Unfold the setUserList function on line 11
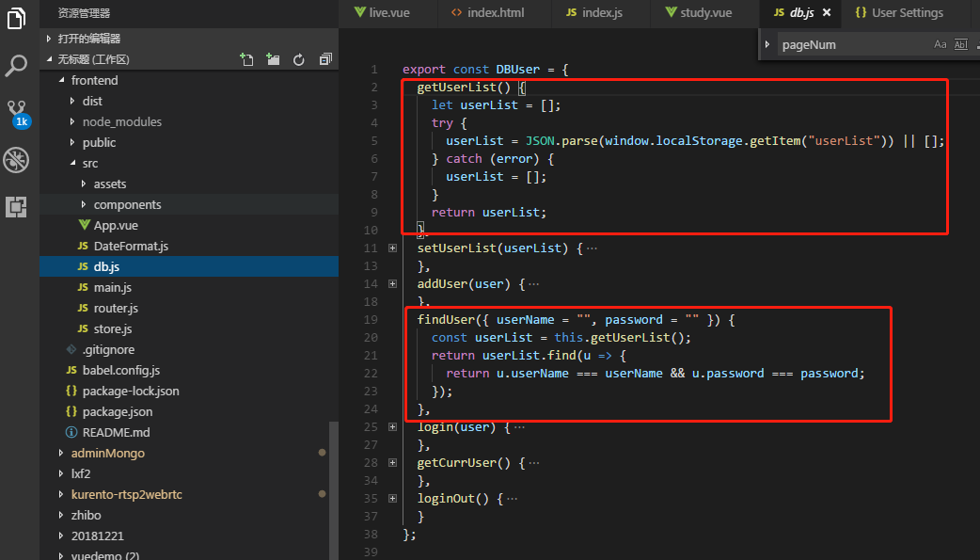Screen dimensions: 980x560 (392, 248)
